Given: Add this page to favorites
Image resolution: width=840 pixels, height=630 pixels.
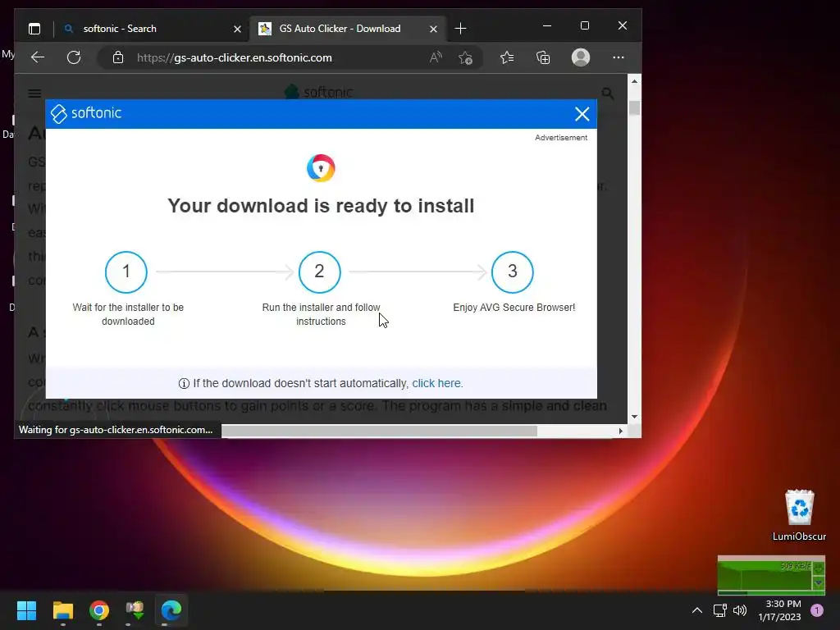Looking at the screenshot, I should coord(466,57).
